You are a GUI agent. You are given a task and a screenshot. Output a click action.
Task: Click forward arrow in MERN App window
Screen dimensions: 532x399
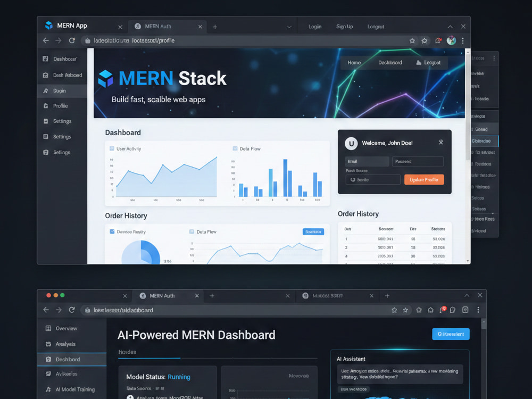pyautogui.click(x=59, y=40)
